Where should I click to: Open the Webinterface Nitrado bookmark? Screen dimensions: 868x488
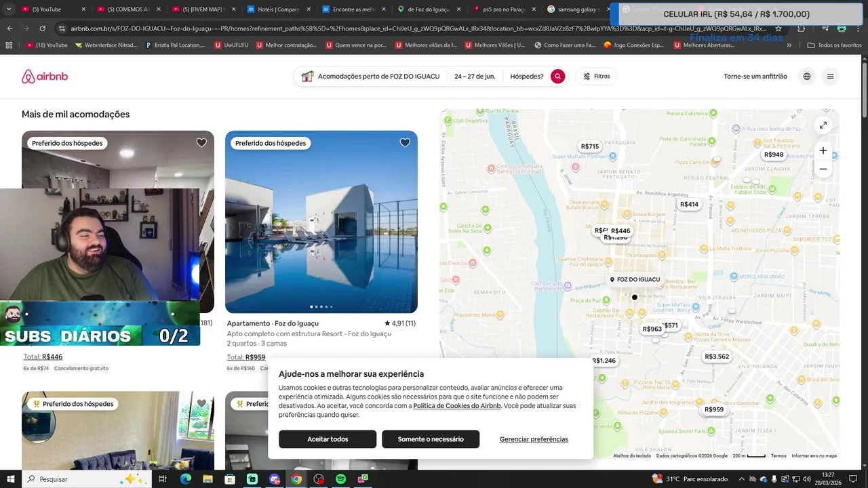pos(105,45)
